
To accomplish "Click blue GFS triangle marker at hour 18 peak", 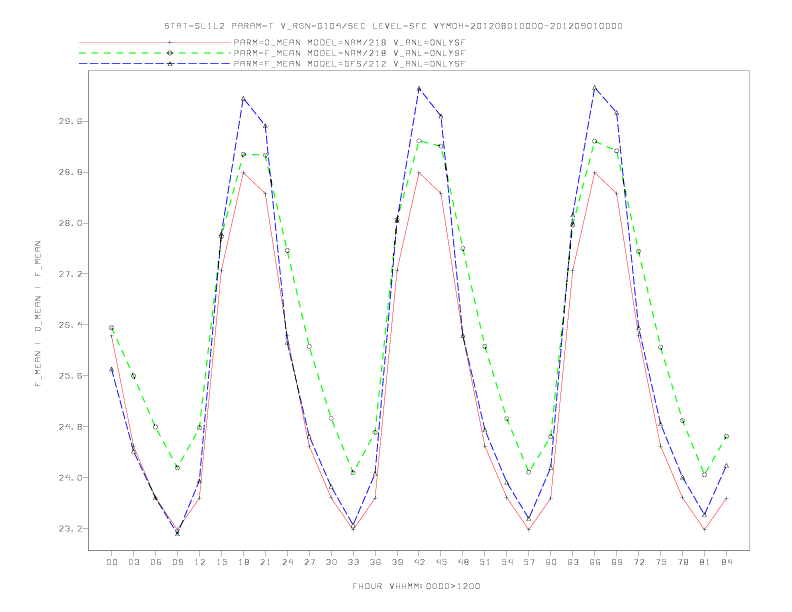I will click(243, 98).
